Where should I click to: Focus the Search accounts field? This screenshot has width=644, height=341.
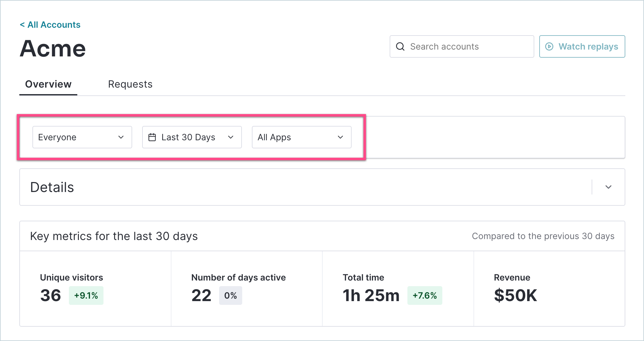tap(462, 46)
